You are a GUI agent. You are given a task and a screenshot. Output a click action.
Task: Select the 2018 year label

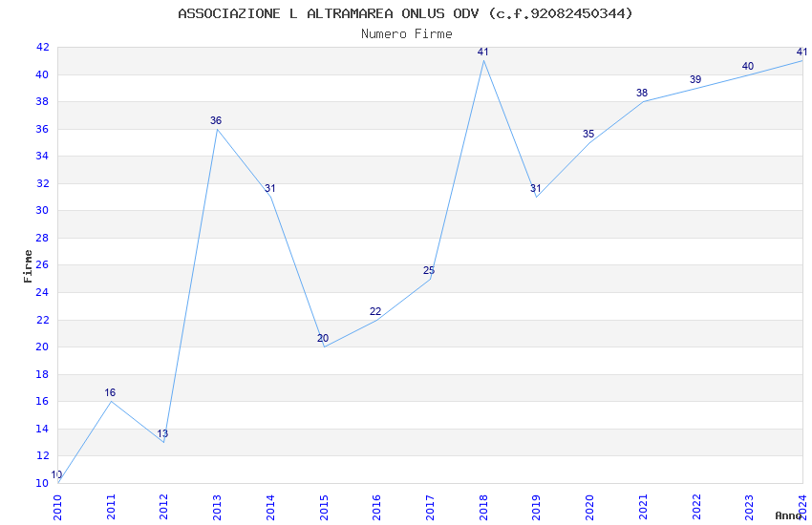(x=483, y=507)
